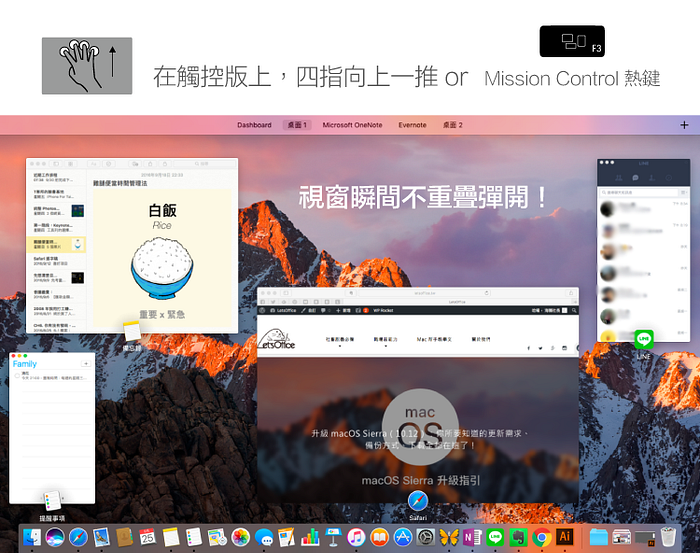This screenshot has height=553, width=700.
Task: Open the Trash in the Dock
Action: [668, 538]
